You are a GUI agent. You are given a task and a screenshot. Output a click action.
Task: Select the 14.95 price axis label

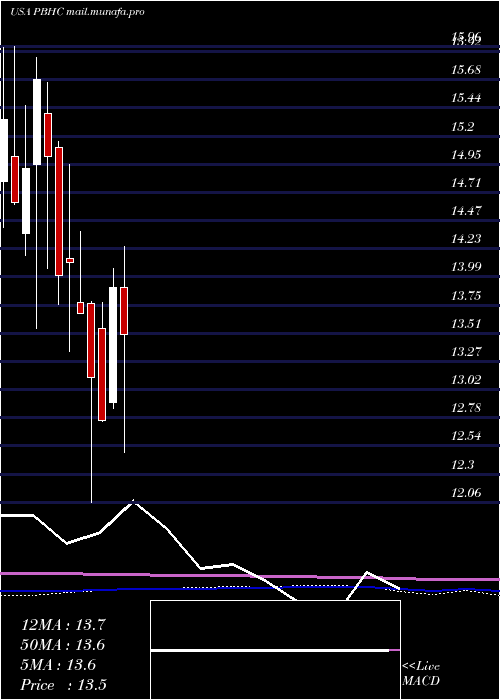pyautogui.click(x=466, y=154)
